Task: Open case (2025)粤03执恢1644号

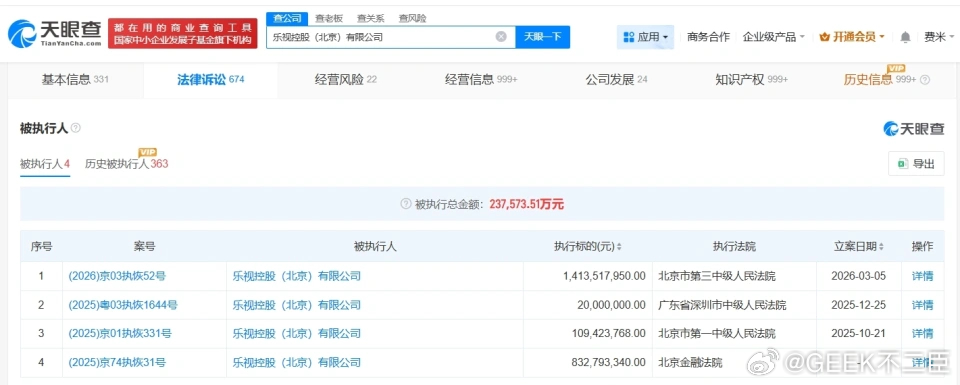Action: tap(123, 305)
